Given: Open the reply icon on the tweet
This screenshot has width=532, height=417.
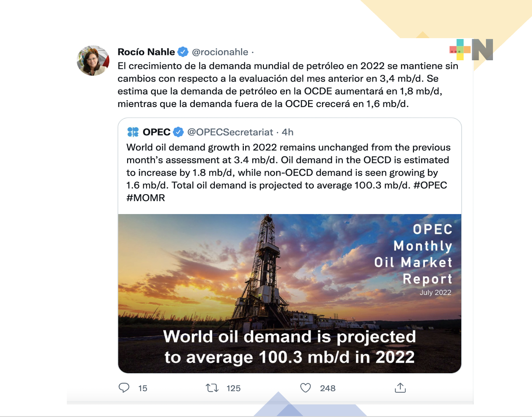Looking at the screenshot, I should (124, 388).
